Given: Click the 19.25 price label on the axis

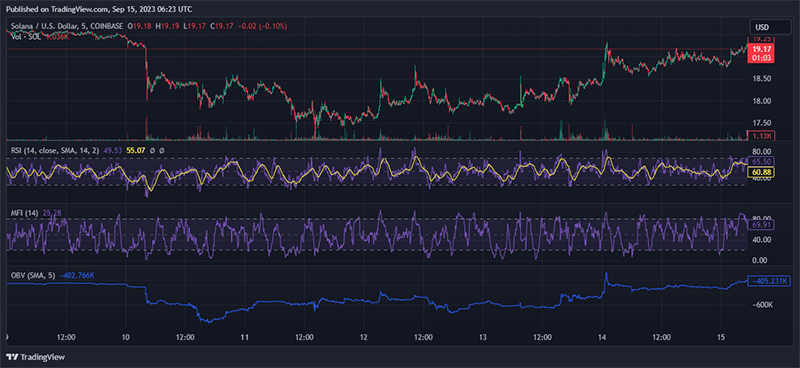Looking at the screenshot, I should [x=761, y=39].
